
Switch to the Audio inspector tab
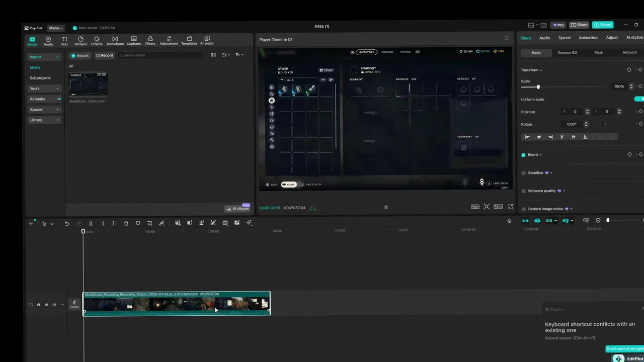point(544,38)
